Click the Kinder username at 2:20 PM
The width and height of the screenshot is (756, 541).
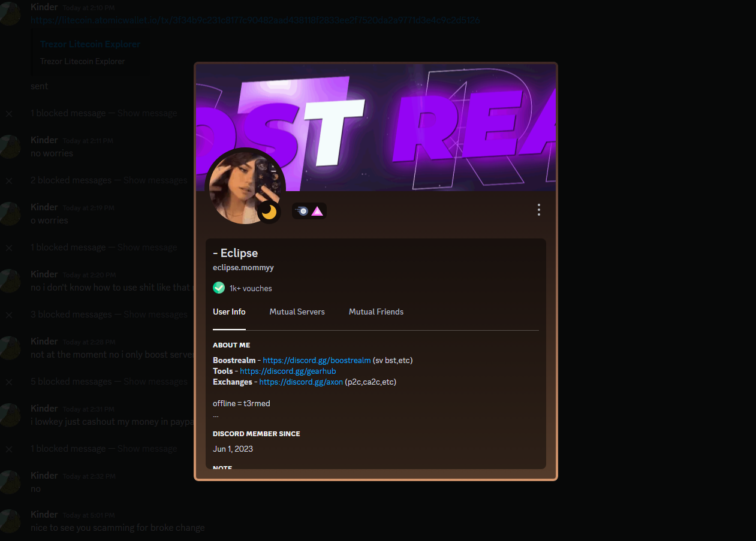click(x=44, y=274)
